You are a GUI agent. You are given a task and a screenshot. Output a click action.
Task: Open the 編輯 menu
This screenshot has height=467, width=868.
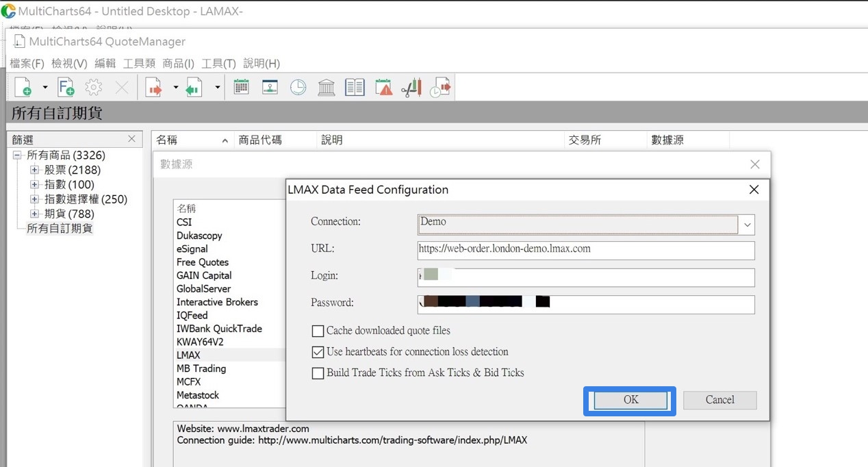point(105,64)
